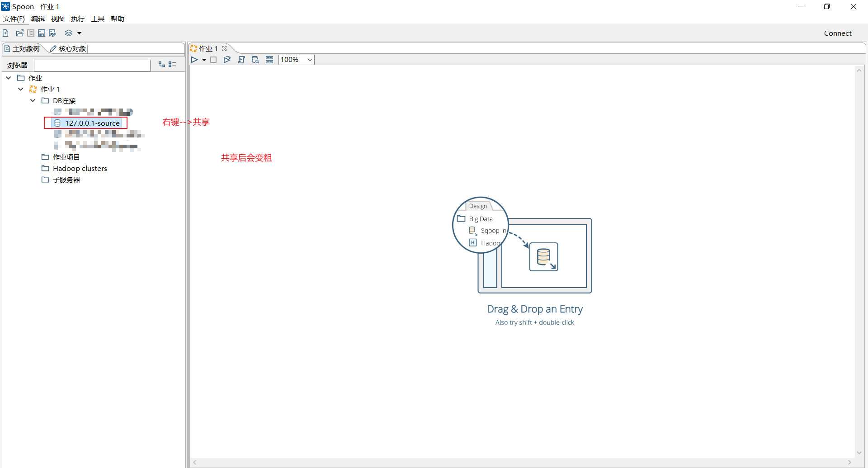Screen dimensions: 868x468
Task: Click the canvas vertical scrollbar down arrow
Action: pyautogui.click(x=859, y=453)
